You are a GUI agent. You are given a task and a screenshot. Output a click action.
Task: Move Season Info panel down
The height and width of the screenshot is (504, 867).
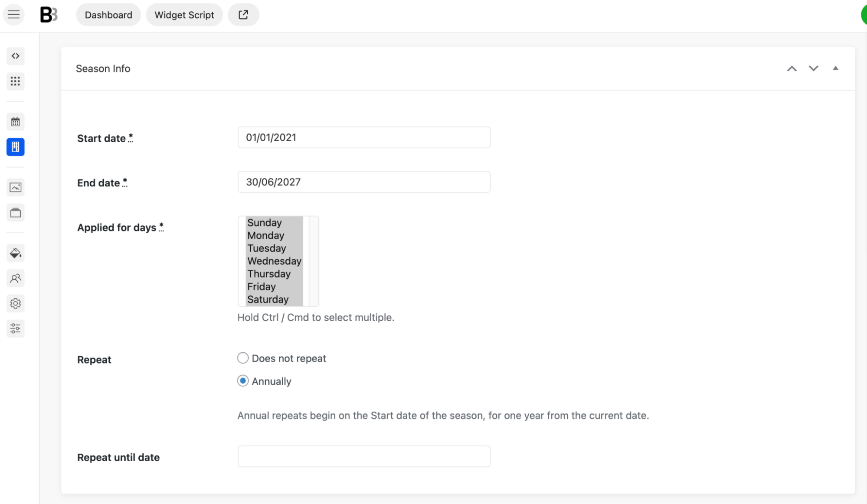(814, 68)
